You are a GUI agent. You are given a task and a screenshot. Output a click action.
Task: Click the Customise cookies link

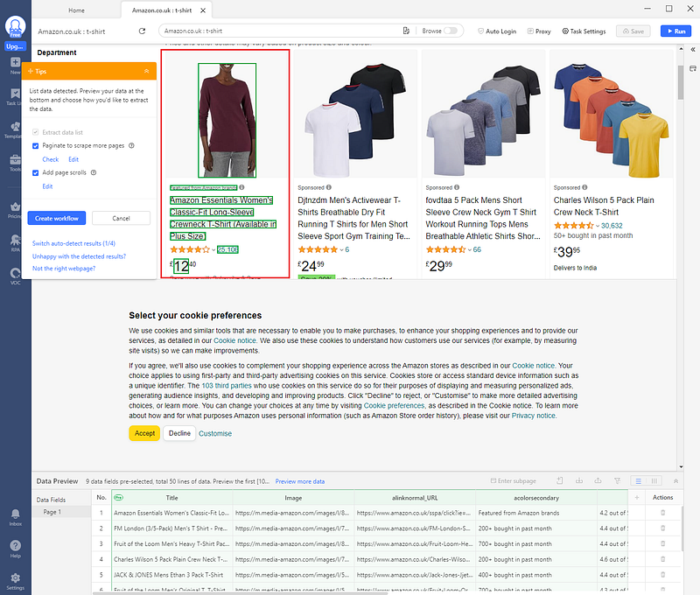pos(215,433)
